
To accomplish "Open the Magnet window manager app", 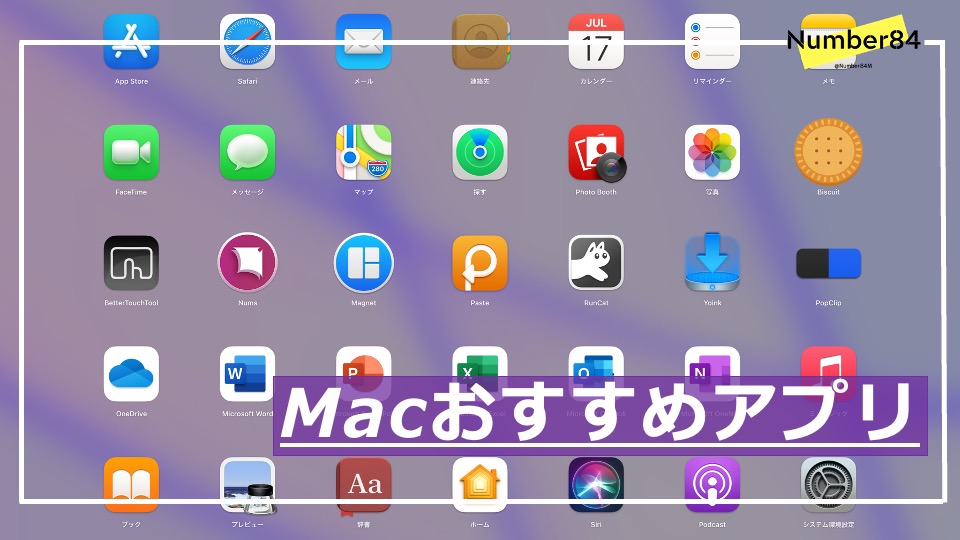I will (x=364, y=263).
